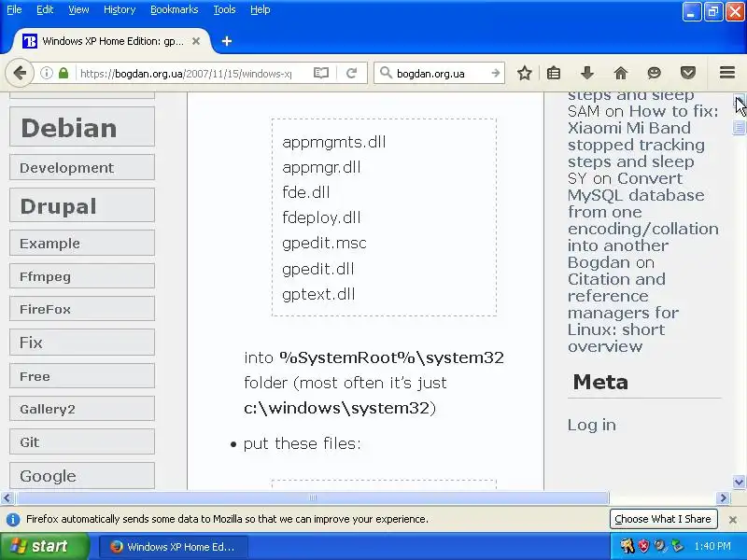
Task: Save page to Pocket icon
Action: tap(688, 73)
